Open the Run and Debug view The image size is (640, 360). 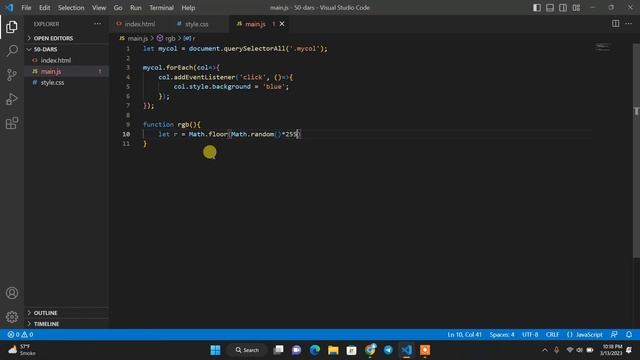click(12, 99)
